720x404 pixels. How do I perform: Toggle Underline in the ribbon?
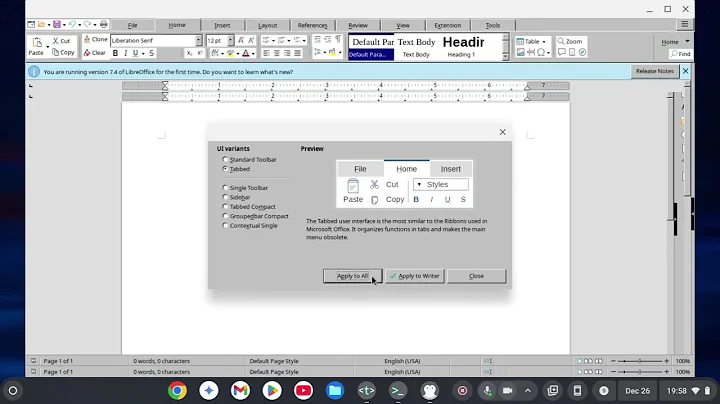(x=135, y=53)
